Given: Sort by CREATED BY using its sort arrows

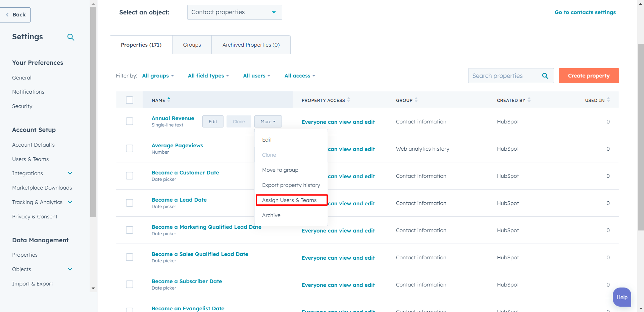Looking at the screenshot, I should (x=529, y=100).
